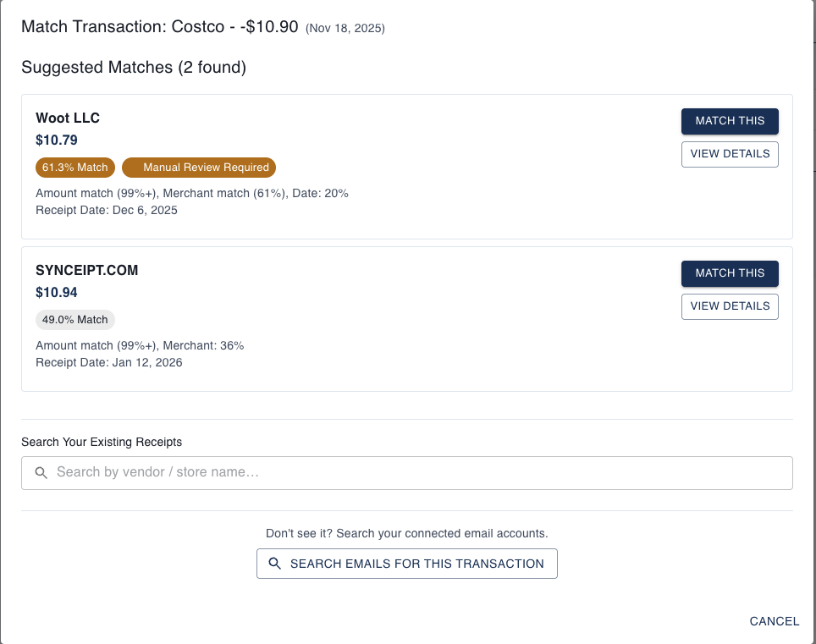
Task: Click the magnifier icon on the email search button
Action: 274,563
